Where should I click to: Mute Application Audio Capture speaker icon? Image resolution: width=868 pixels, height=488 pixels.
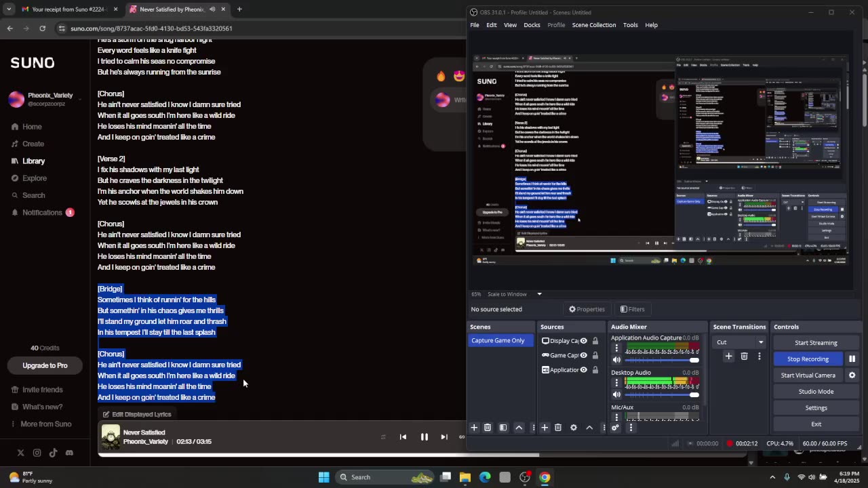pos(616,360)
